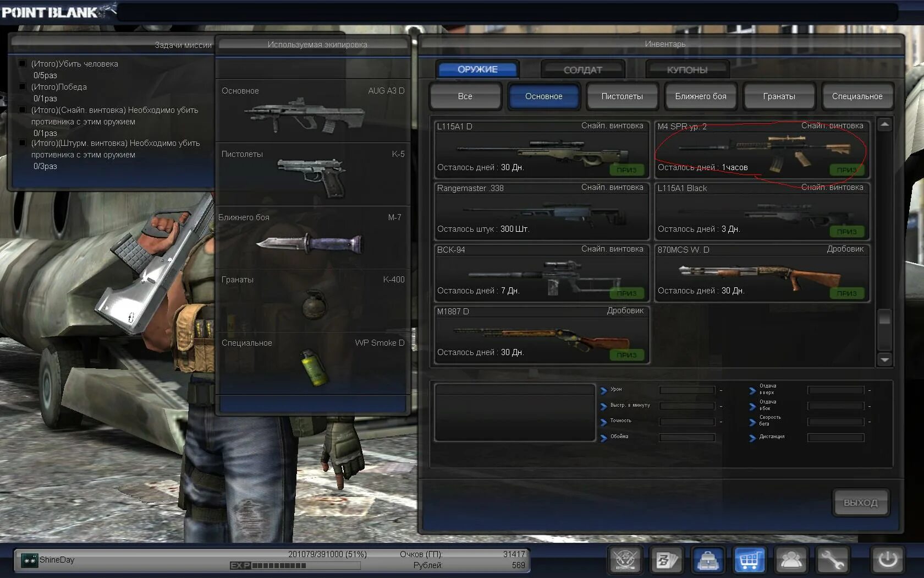Select the M1887 D shotgun card
The width and height of the screenshot is (924, 578).
click(542, 335)
